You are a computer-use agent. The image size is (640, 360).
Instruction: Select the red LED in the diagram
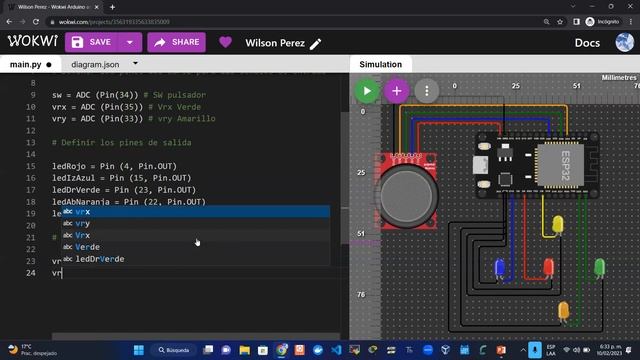(x=549, y=268)
